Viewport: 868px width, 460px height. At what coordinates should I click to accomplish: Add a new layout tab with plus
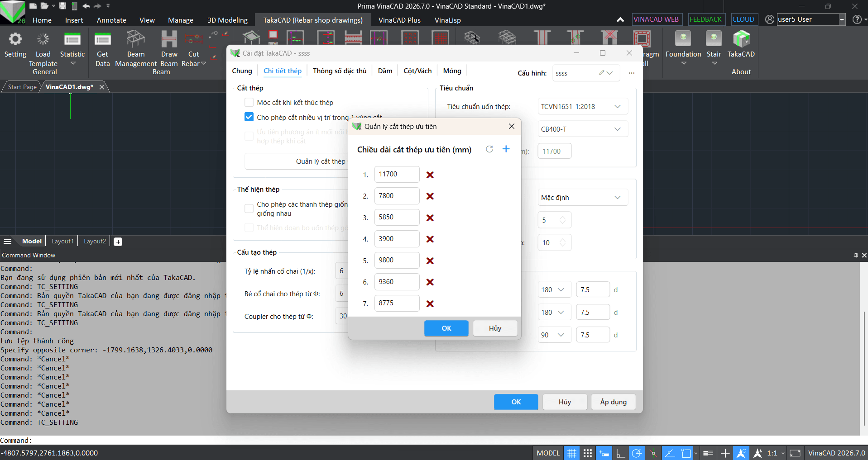(118, 242)
